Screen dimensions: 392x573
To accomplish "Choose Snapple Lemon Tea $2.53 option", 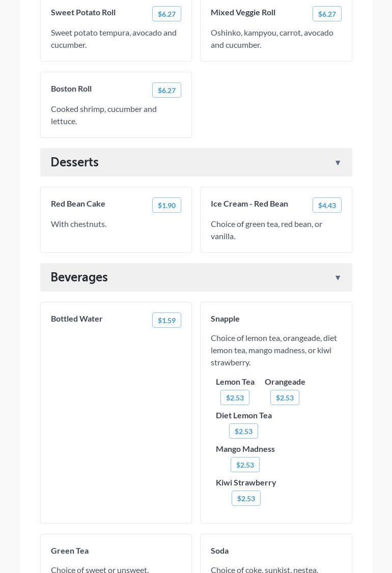I will pyautogui.click(x=235, y=398).
